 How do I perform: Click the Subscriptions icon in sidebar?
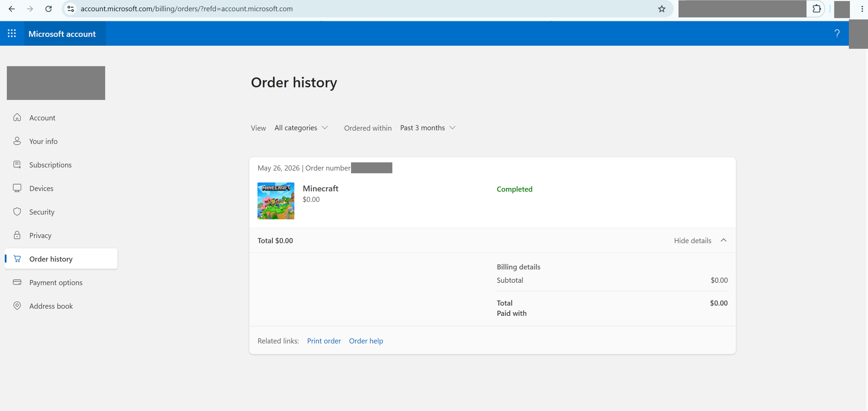click(x=17, y=165)
